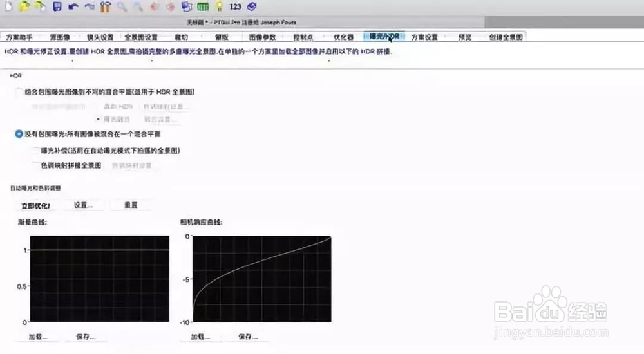The height and width of the screenshot is (354, 644).
Task: Click the first red round toolbar icon
Action: click(155, 6)
